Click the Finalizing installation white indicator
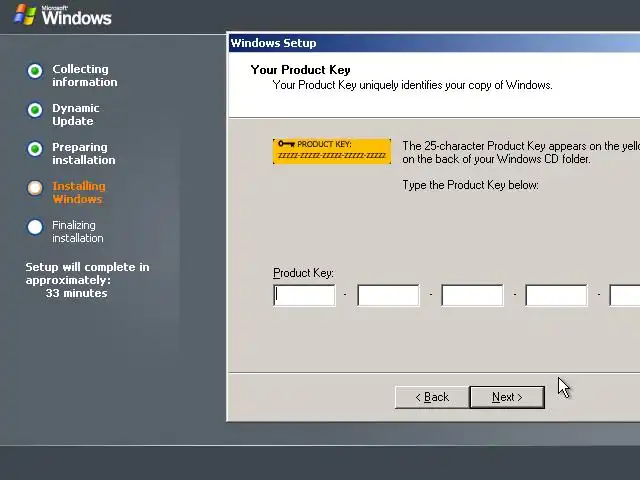Screen dimensions: 640x480 click(x=35, y=227)
